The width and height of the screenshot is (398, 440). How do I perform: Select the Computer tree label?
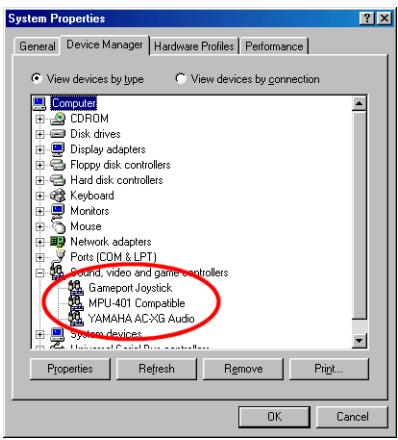(74, 103)
